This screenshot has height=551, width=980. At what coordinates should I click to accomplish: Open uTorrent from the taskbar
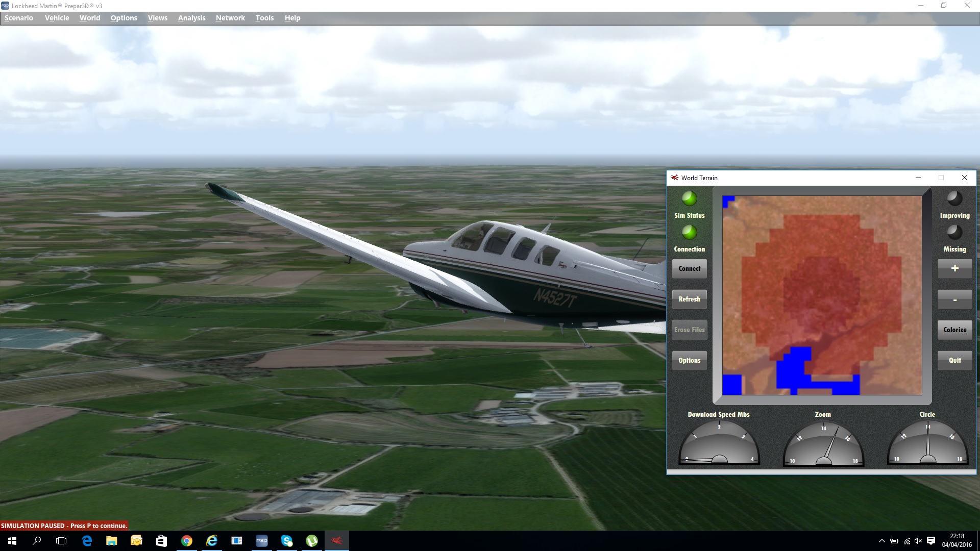coord(312,541)
